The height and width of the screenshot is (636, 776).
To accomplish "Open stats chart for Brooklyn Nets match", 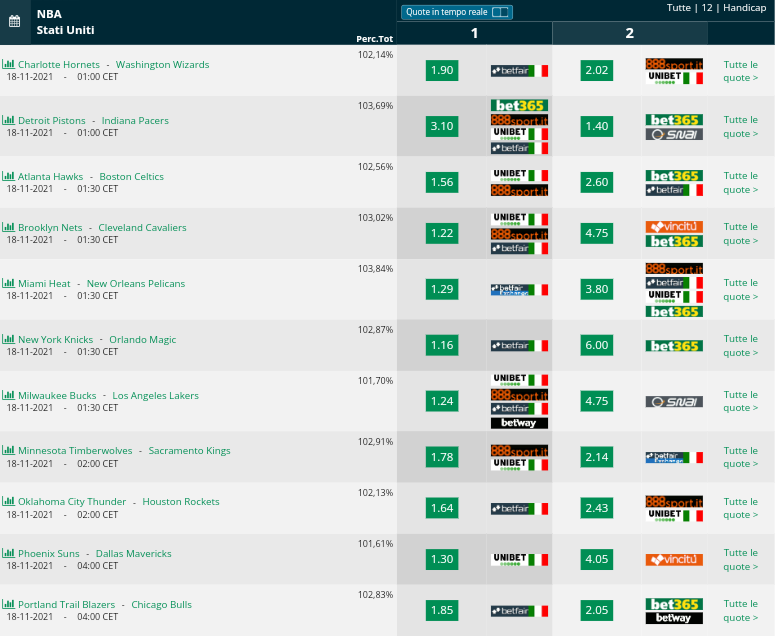I will coord(8,227).
